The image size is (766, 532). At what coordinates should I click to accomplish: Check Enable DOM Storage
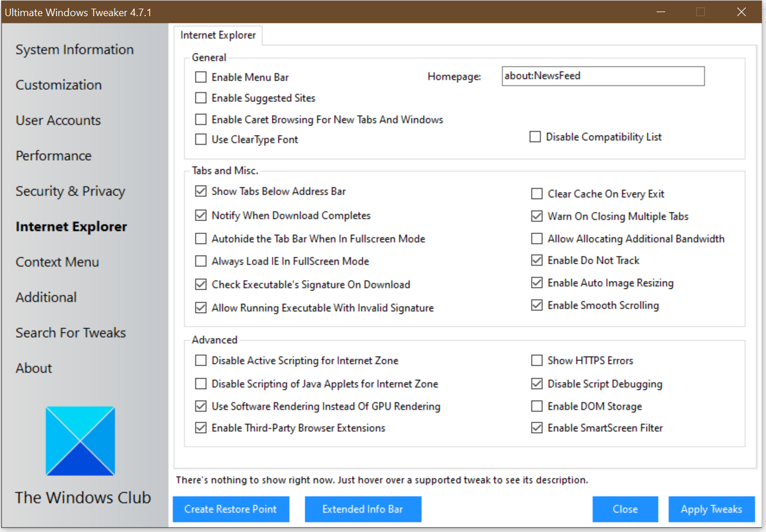tap(537, 406)
